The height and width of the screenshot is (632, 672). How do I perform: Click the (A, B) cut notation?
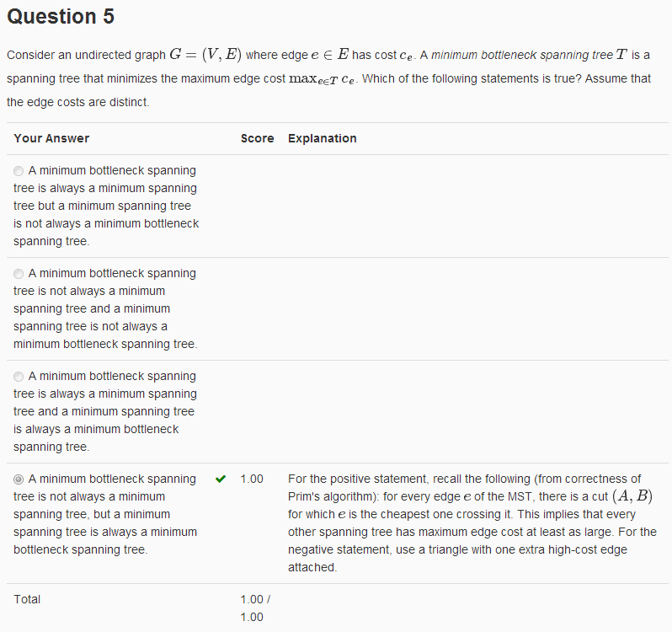632,495
